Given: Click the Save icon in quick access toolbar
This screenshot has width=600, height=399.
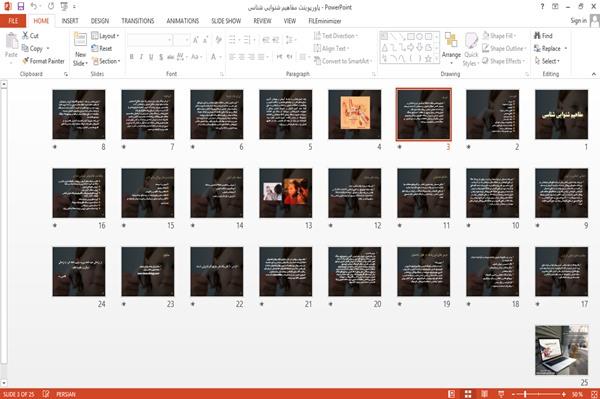Looking at the screenshot, I should point(21,6).
